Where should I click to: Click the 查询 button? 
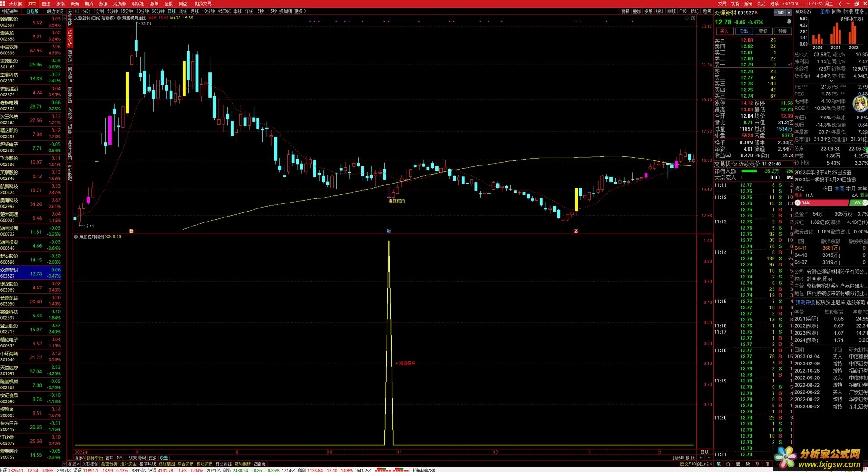point(763,31)
